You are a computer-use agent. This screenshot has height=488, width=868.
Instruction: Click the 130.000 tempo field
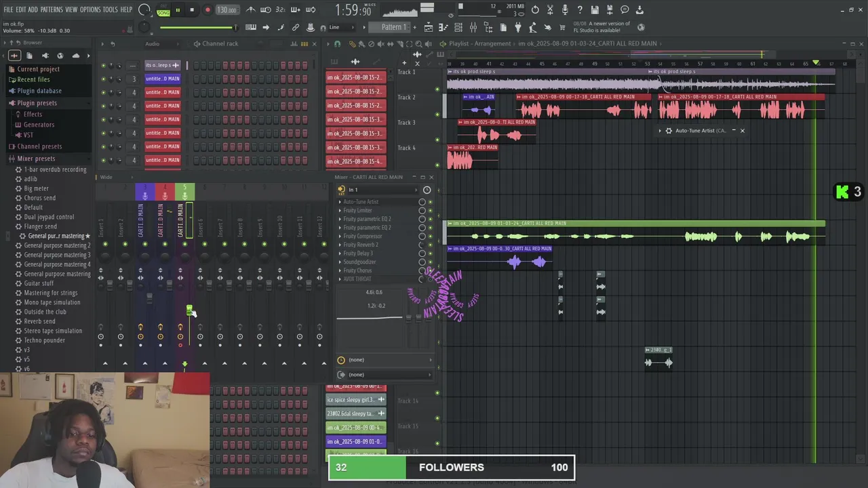226,9
